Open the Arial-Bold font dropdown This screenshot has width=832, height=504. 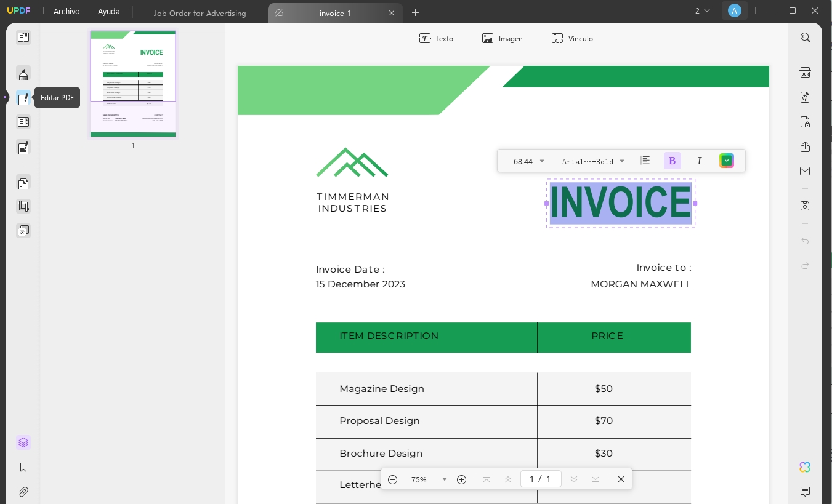pos(592,161)
